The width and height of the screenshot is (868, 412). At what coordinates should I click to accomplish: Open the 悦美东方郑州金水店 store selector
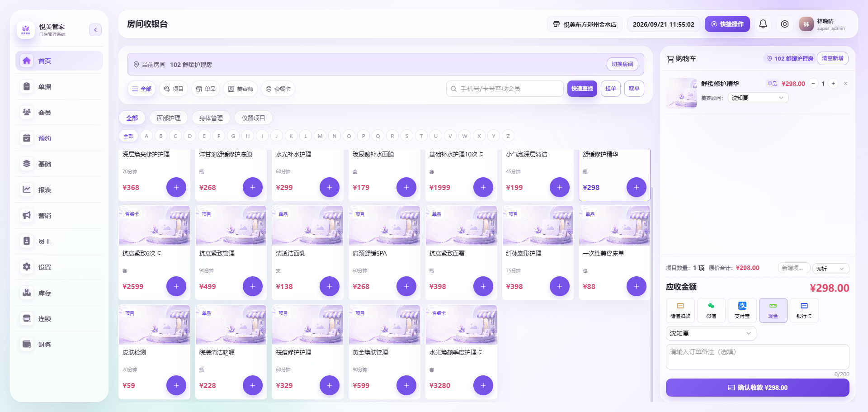(585, 24)
